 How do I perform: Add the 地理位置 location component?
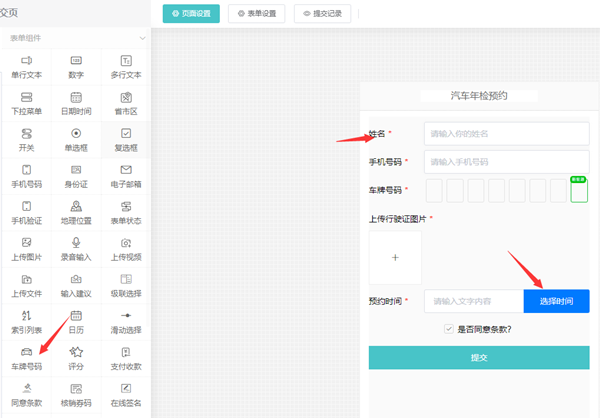[x=76, y=213]
